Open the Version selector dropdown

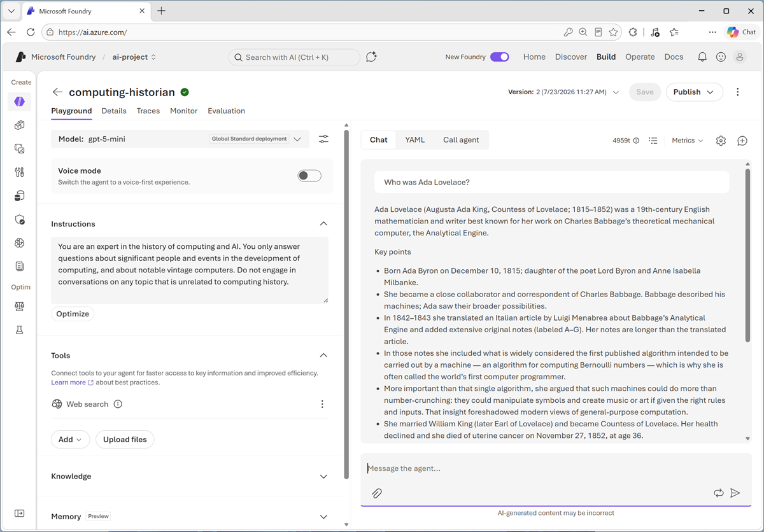click(564, 92)
